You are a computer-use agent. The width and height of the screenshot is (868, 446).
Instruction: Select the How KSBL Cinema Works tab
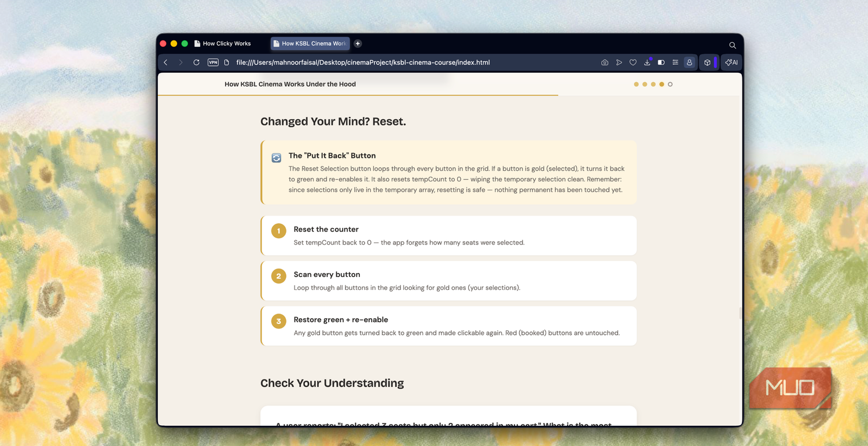310,43
